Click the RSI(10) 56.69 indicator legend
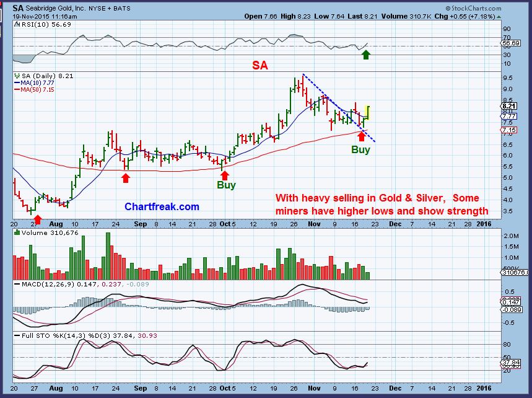Viewport: 532px width, 398px height. pyautogui.click(x=46, y=24)
